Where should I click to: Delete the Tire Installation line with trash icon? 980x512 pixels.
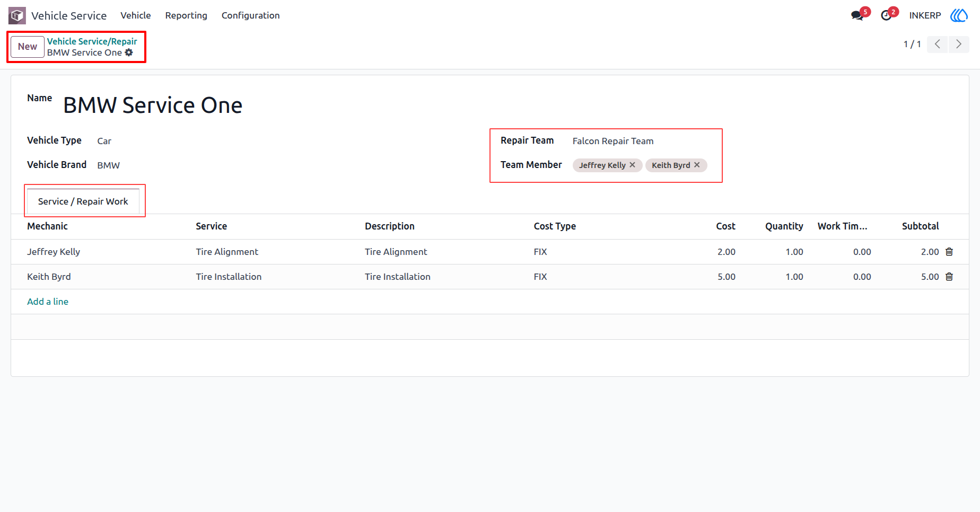click(x=949, y=277)
